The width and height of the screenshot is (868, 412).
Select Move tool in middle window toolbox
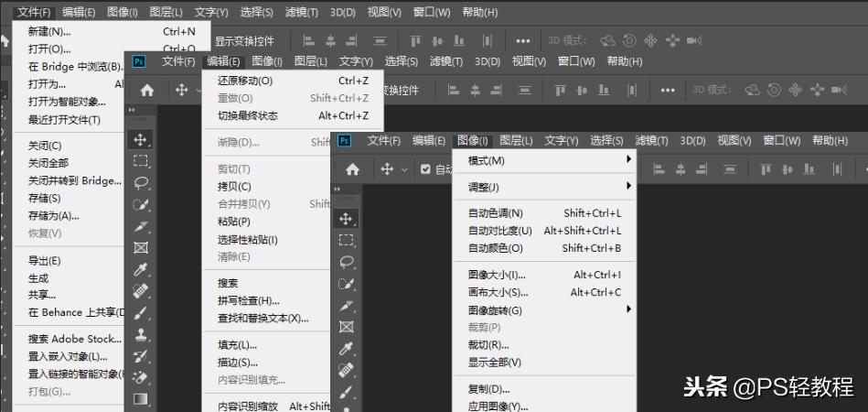pyautogui.click(x=140, y=139)
